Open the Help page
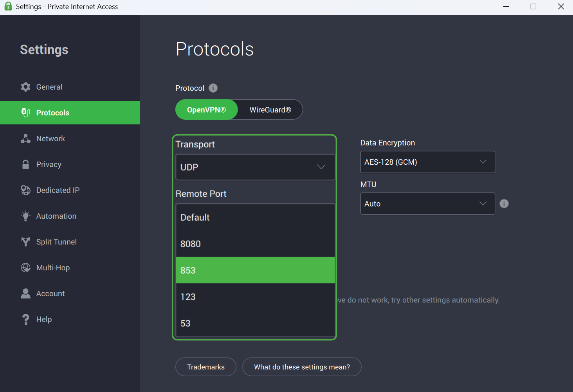 click(x=70, y=319)
